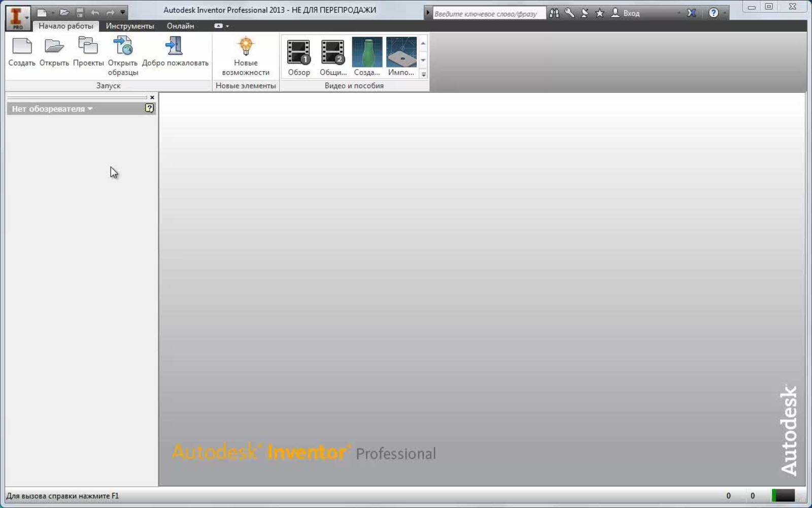Open the Импо... tutorial thumbnail
Image resolution: width=812 pixels, height=508 pixels.
[401, 57]
